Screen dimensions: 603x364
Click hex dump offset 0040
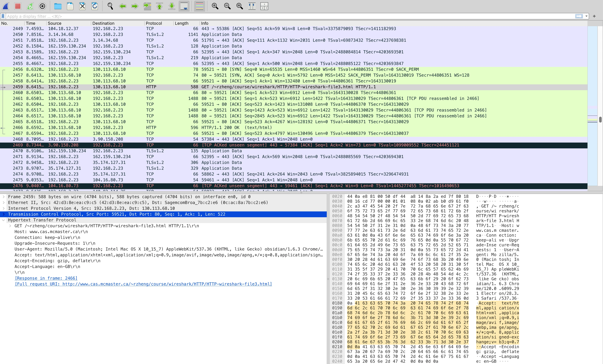[x=337, y=206]
